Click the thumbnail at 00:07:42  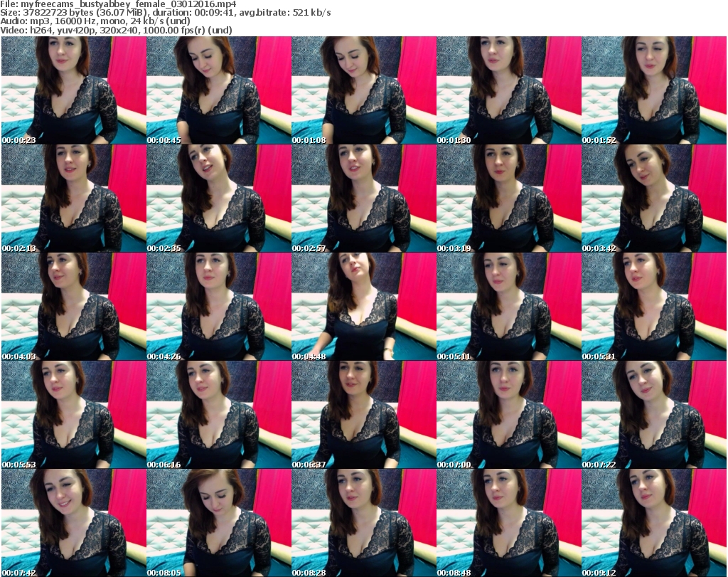coord(74,523)
